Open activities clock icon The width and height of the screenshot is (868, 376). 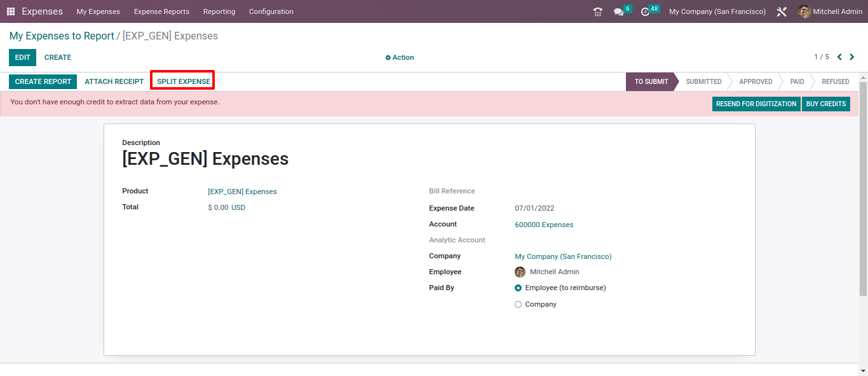(x=645, y=11)
